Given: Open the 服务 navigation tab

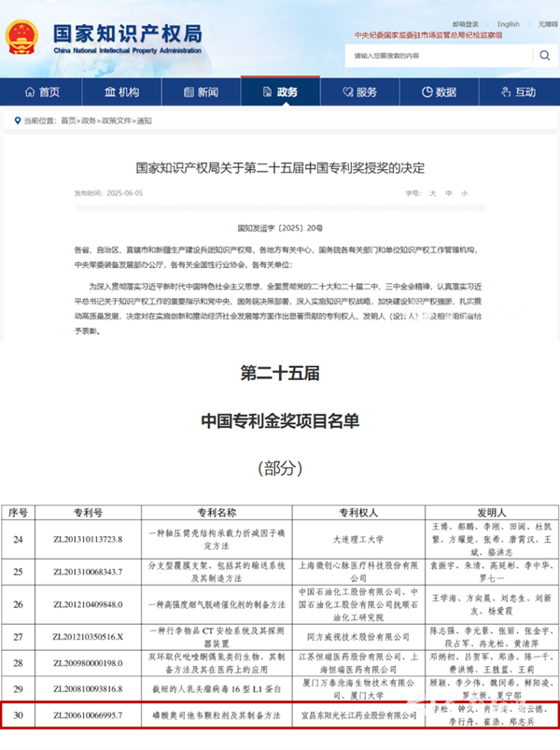Looking at the screenshot, I should point(359,92).
